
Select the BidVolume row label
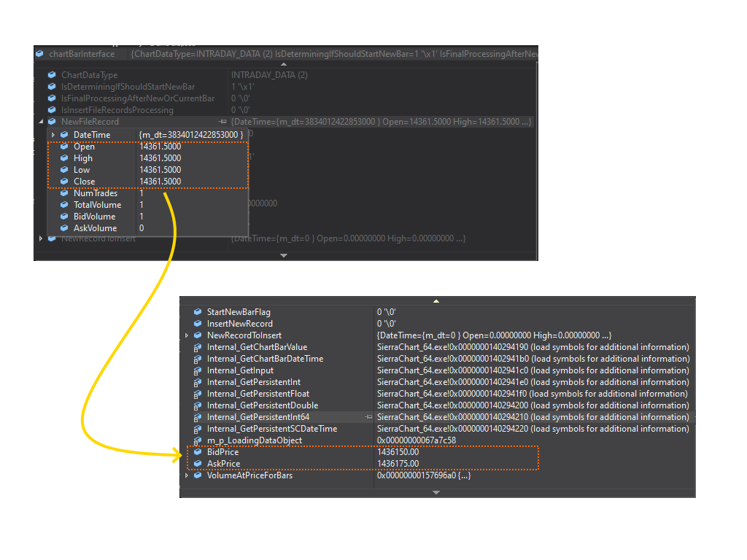click(x=94, y=217)
